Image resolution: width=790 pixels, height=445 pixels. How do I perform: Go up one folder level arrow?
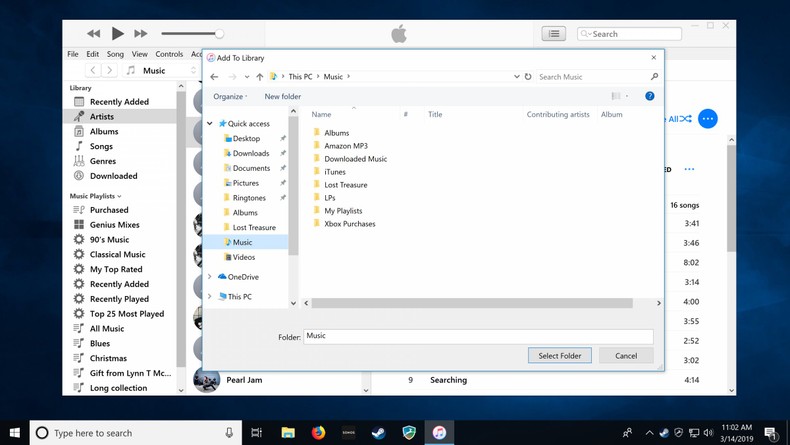pos(260,77)
